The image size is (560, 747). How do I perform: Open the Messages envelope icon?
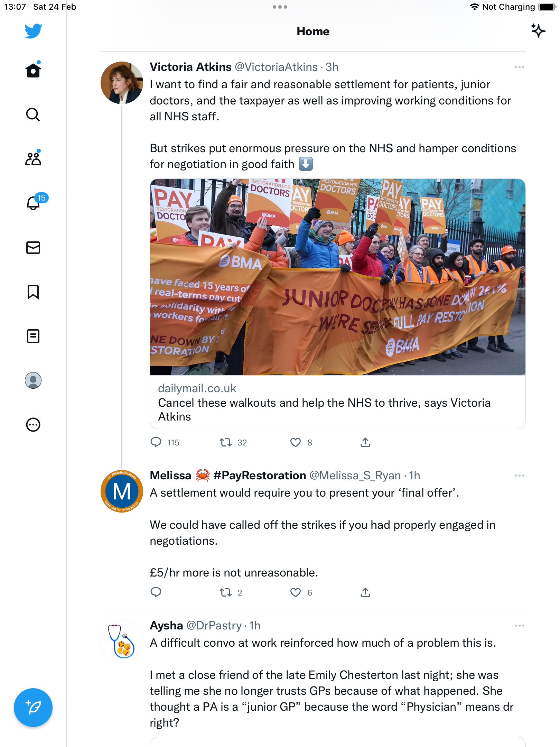pyautogui.click(x=33, y=248)
